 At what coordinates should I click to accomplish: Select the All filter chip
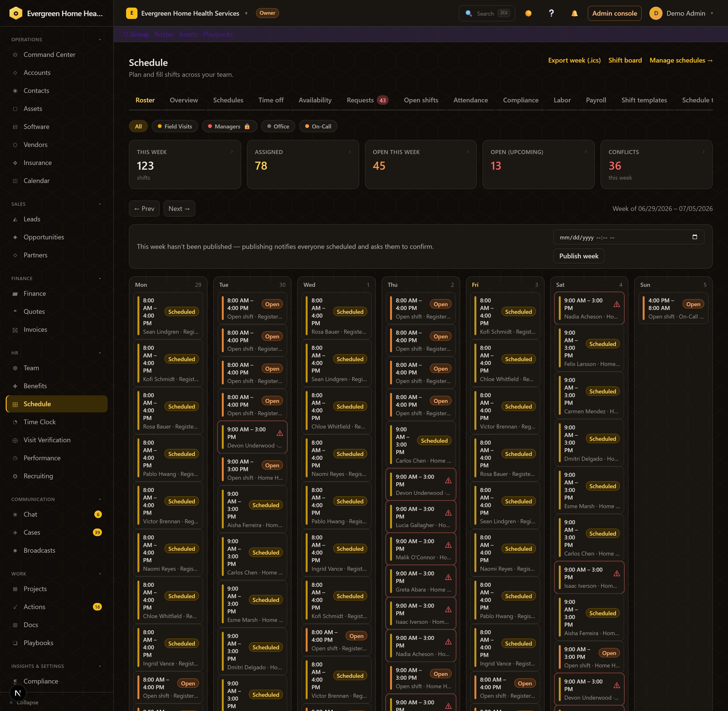coord(138,127)
